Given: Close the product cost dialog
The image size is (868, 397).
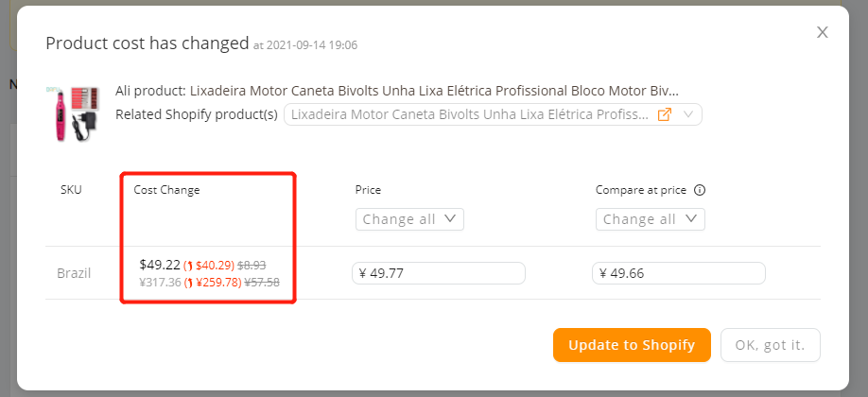Looking at the screenshot, I should tap(823, 33).
